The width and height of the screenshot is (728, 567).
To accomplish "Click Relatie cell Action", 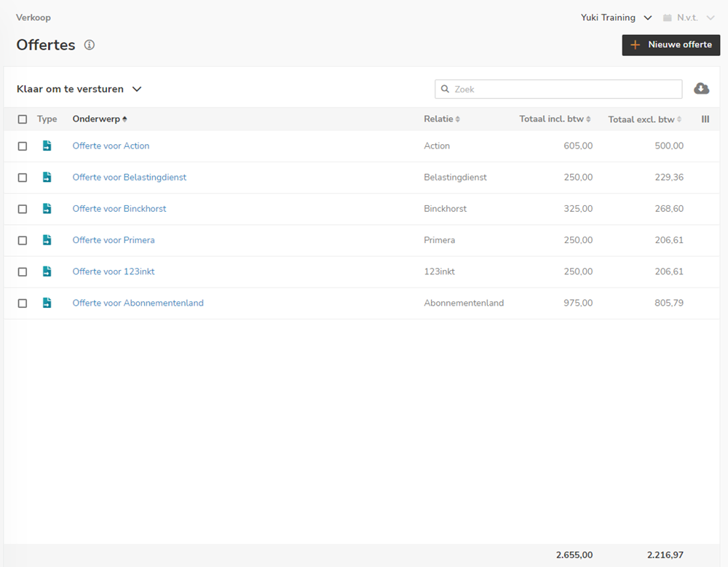I will pyautogui.click(x=437, y=146).
